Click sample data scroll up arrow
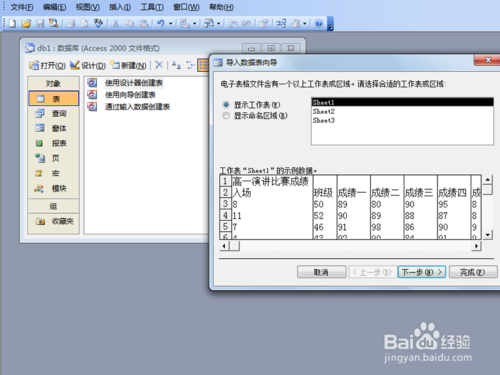The height and width of the screenshot is (375, 500). (488, 180)
